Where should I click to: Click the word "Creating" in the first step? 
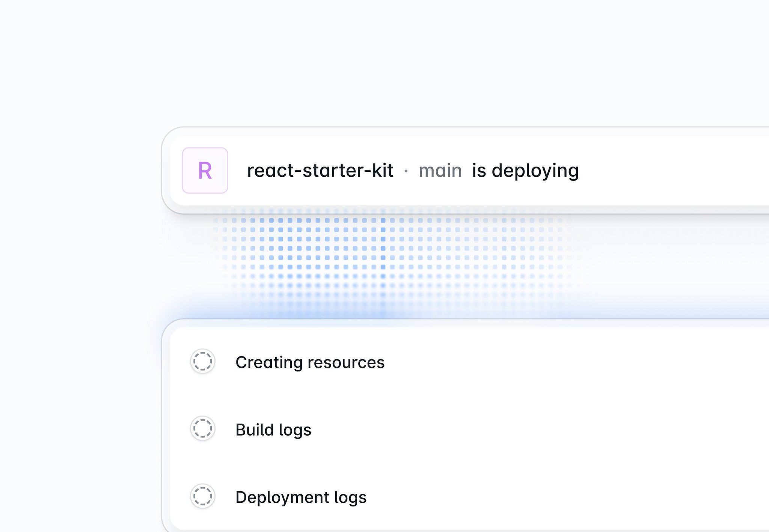pos(269,362)
